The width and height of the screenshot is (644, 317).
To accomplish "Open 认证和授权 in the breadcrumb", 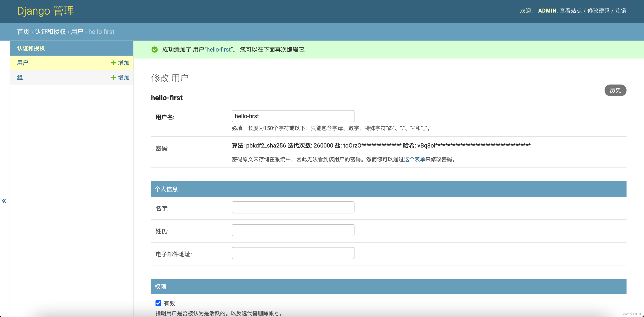I will pos(50,32).
